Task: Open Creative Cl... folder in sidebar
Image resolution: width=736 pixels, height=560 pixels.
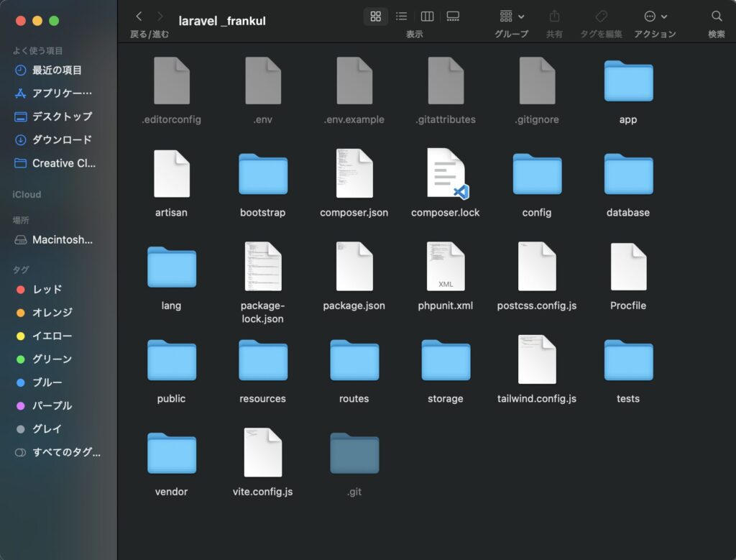Action: (x=59, y=163)
